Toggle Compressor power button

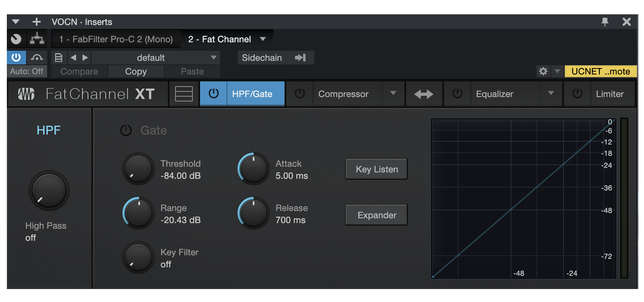tap(300, 94)
